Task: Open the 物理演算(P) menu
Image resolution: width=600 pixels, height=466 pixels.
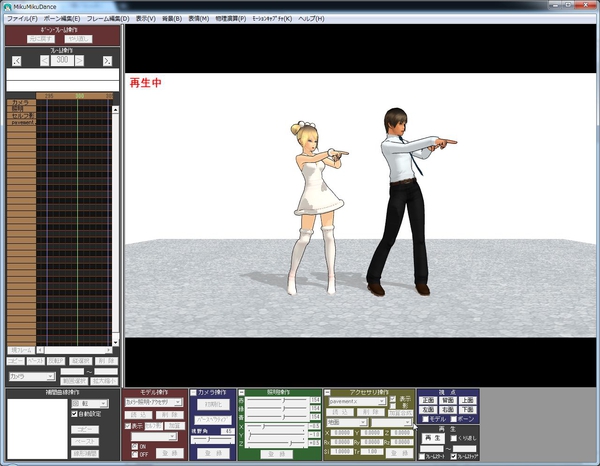Action: point(231,19)
